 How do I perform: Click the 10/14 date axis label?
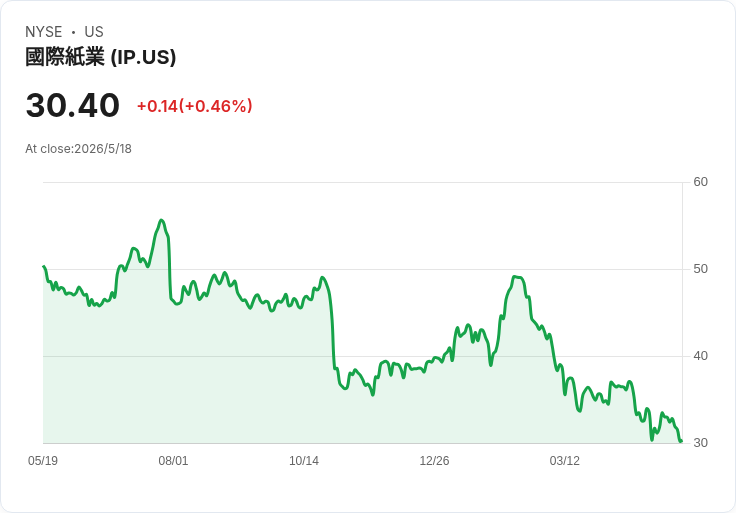point(304,461)
